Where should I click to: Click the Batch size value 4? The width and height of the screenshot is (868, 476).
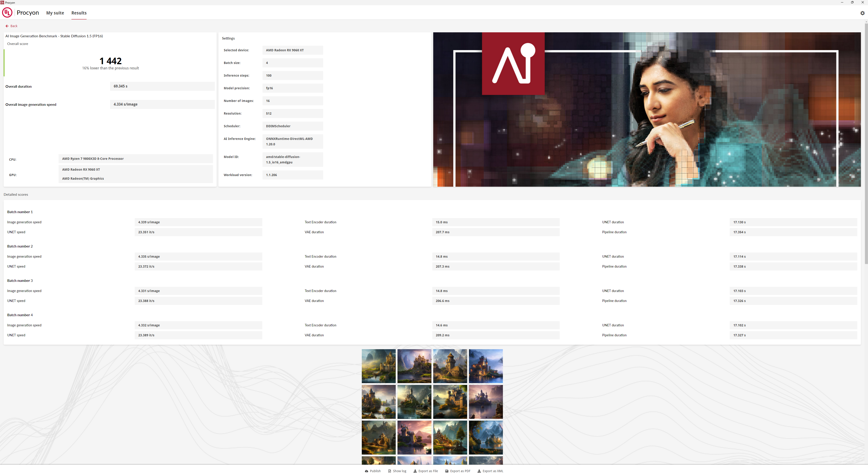[293, 63]
